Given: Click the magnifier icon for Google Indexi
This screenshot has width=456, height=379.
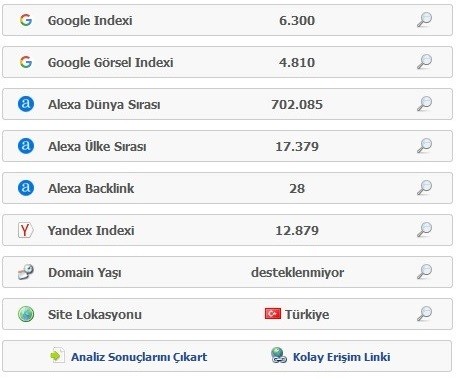Looking at the screenshot, I should pyautogui.click(x=424, y=20).
